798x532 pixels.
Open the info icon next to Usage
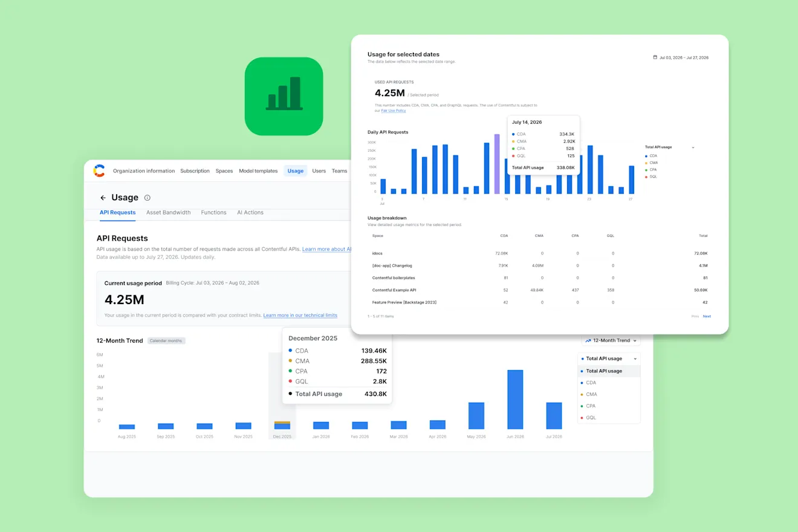148,198
